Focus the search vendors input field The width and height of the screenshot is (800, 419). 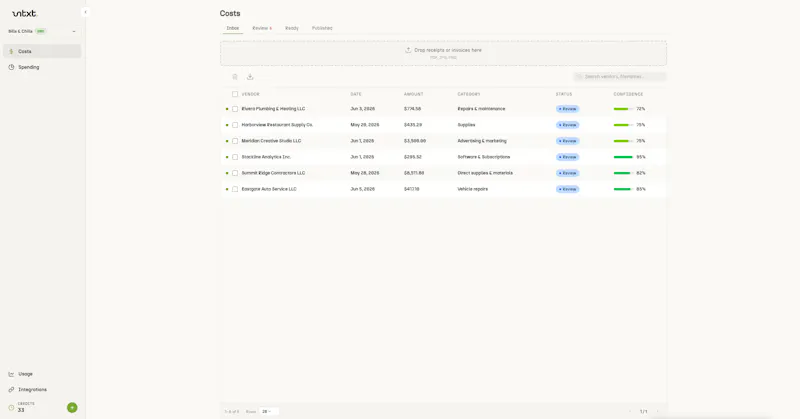[x=620, y=77]
